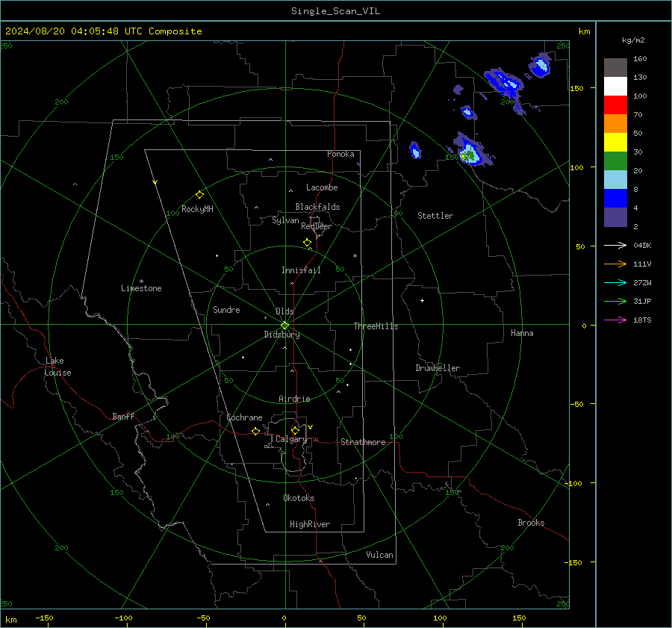This screenshot has height=628, width=672.
Task: Select the light blue 8-20 legend color
Action: click(x=615, y=180)
